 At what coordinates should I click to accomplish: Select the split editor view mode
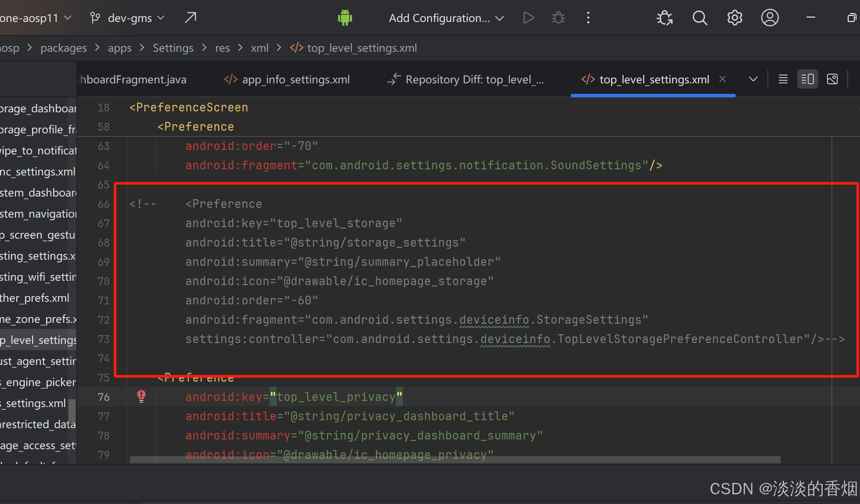pos(807,79)
